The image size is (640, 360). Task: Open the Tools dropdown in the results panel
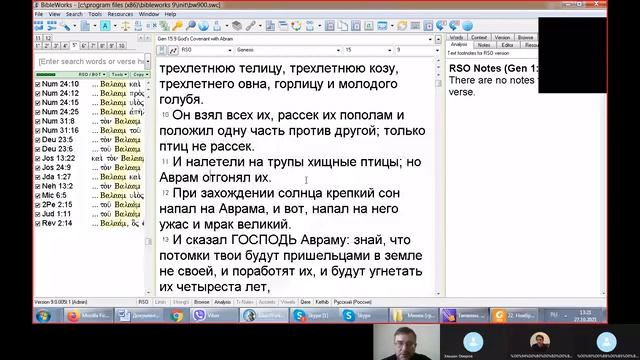click(x=119, y=75)
